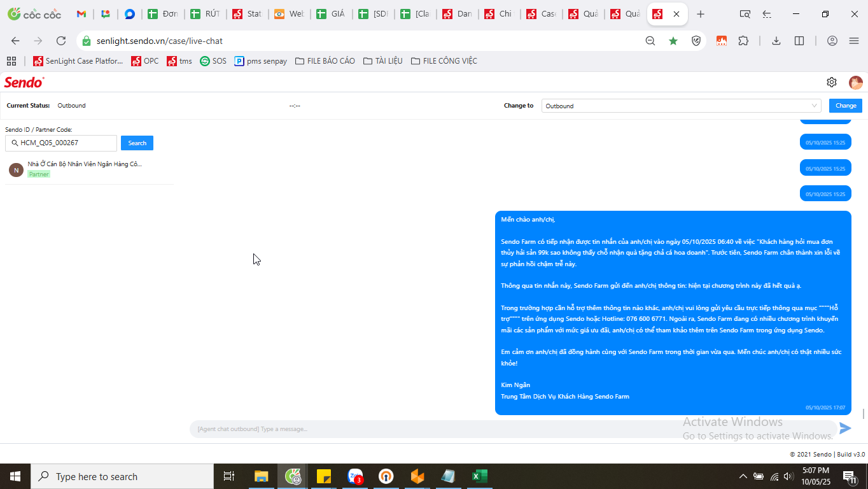Open the pinned Gmail tab
Screen dimensions: 868x489
(81, 14)
